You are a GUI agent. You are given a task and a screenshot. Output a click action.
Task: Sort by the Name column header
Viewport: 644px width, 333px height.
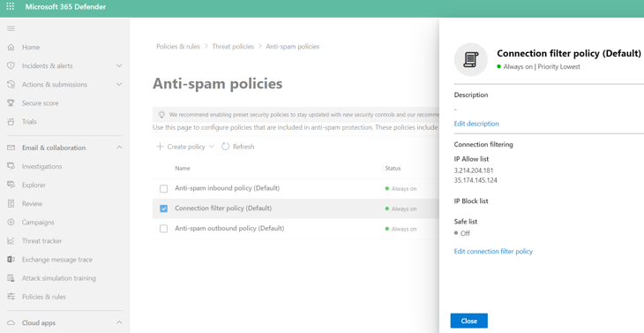point(183,168)
